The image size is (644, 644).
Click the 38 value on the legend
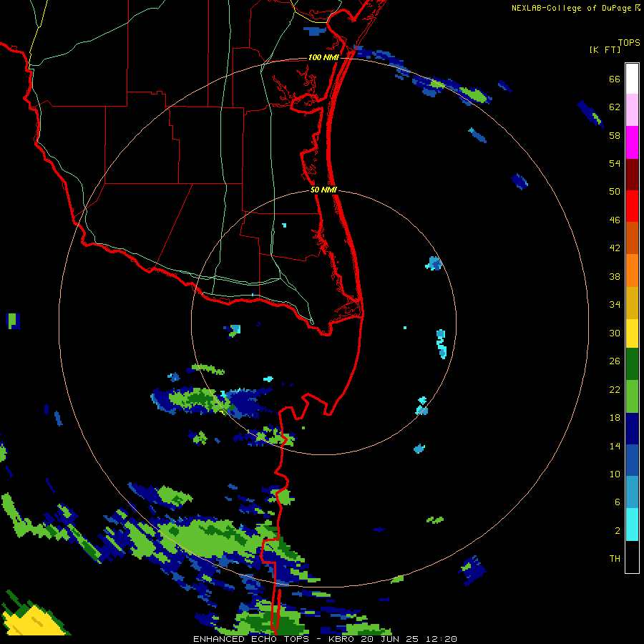click(x=615, y=276)
